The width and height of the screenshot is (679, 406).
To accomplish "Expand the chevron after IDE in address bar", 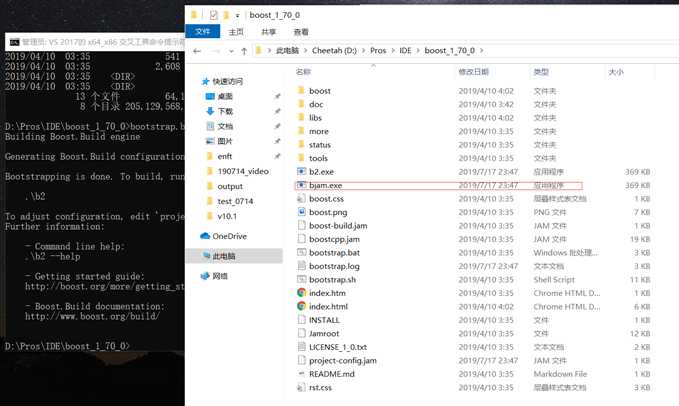I will tap(418, 51).
